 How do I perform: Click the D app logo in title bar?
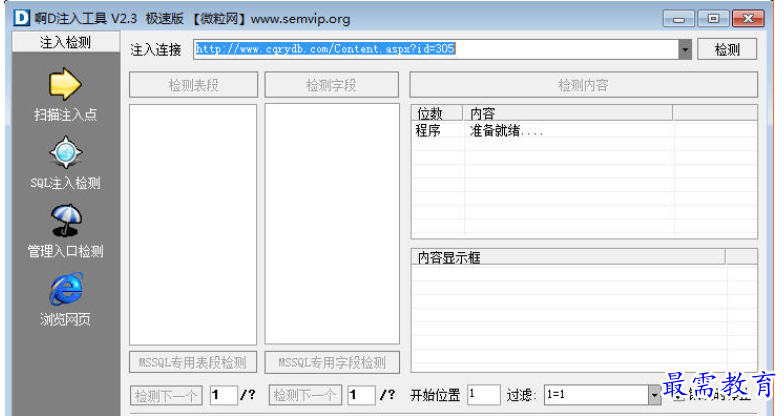22,18
